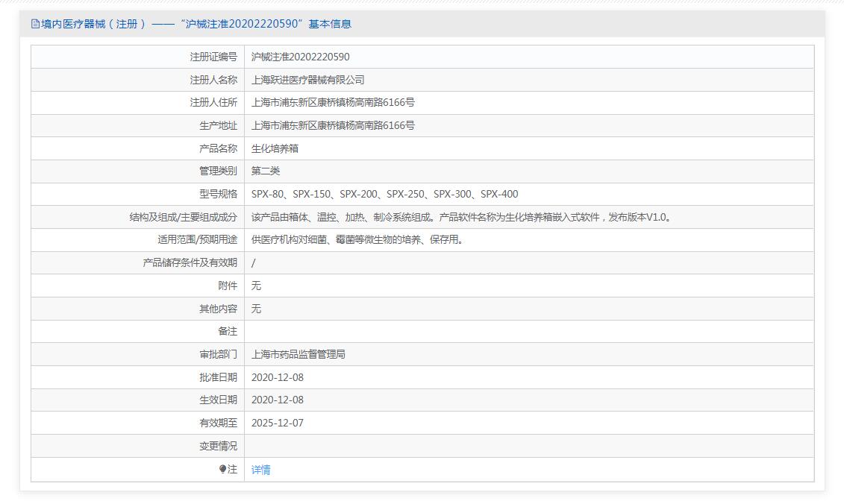Select header text 境内医疗器械（注册）基本信息

point(196,24)
